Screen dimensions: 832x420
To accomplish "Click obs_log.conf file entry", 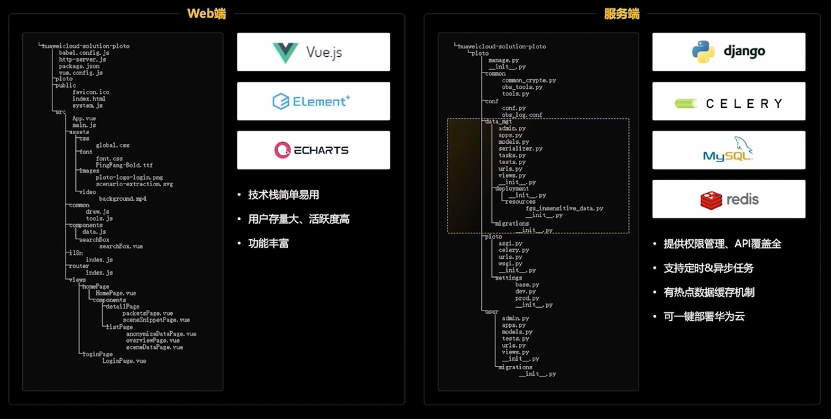I will 522,115.
